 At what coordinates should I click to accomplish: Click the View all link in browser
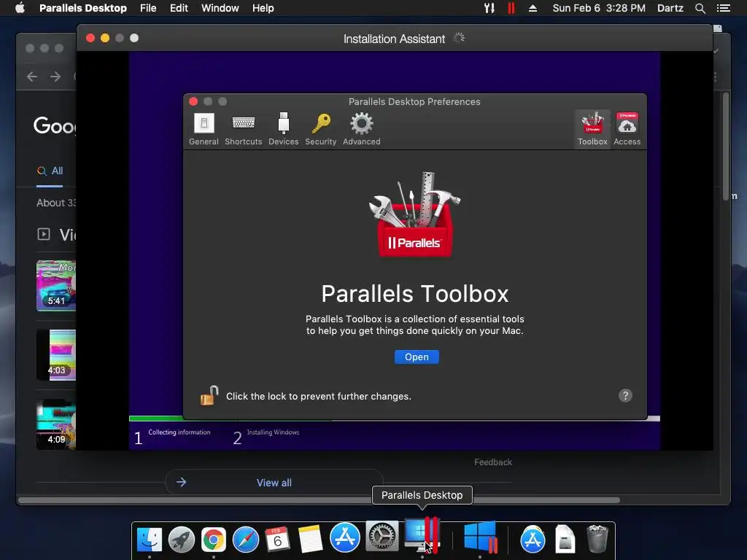274,483
